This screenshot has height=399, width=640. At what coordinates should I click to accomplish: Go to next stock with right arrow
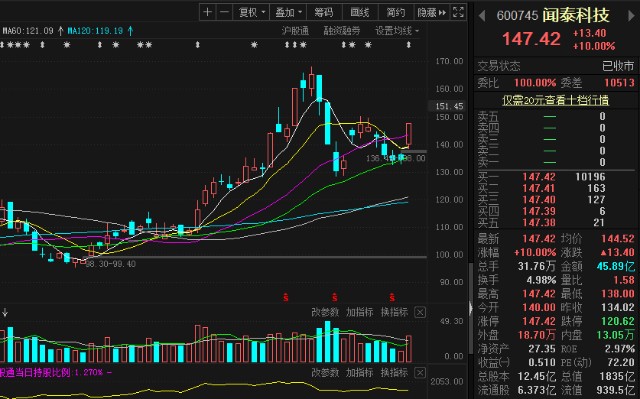point(631,16)
